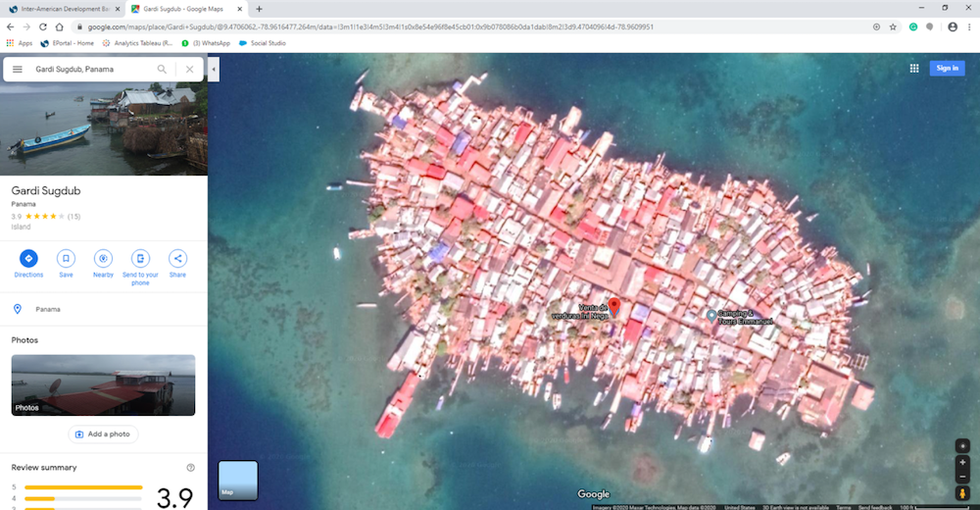Search Nearby places icon
The height and width of the screenshot is (510, 980).
[103, 259]
